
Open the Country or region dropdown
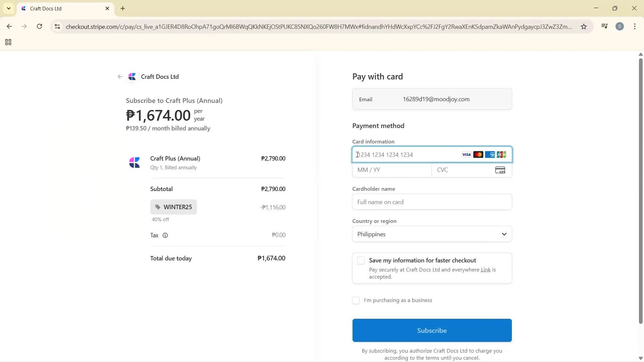click(x=432, y=234)
